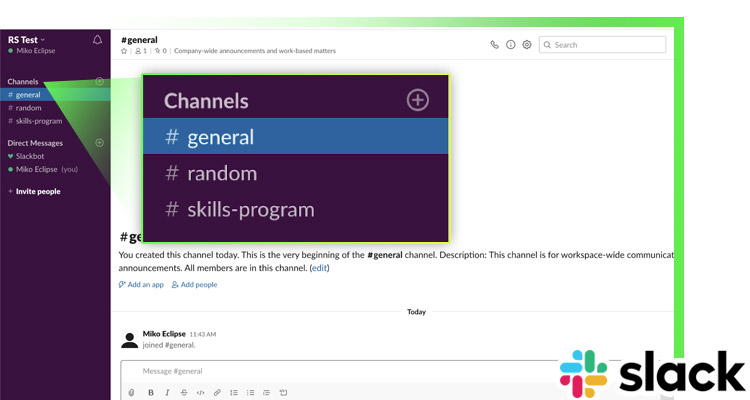Screen dimensions: 750x400
Task: Insert a hyperlink with link icon
Action: tap(217, 393)
